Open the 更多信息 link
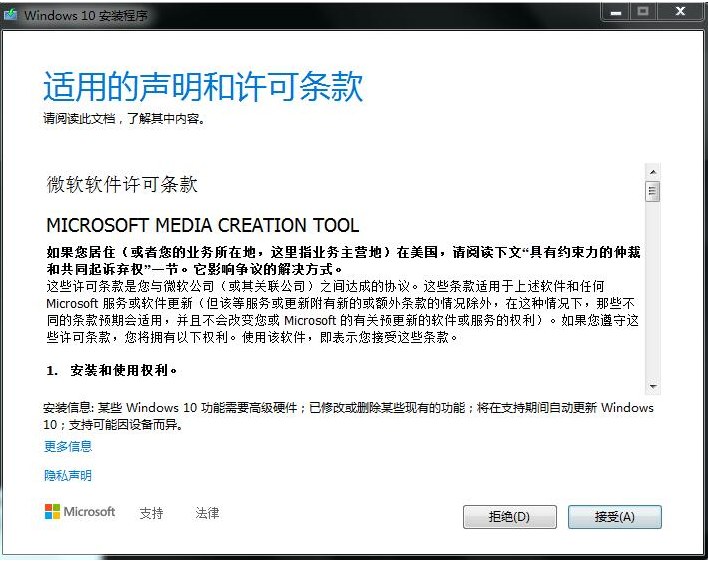Viewport: 708px width, 562px height. pyautogui.click(x=68, y=446)
